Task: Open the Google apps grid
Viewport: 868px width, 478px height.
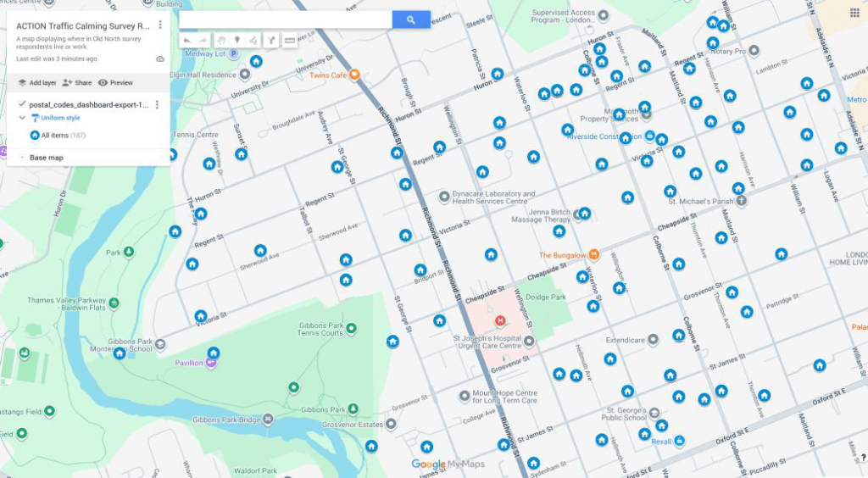Action: [854, 12]
